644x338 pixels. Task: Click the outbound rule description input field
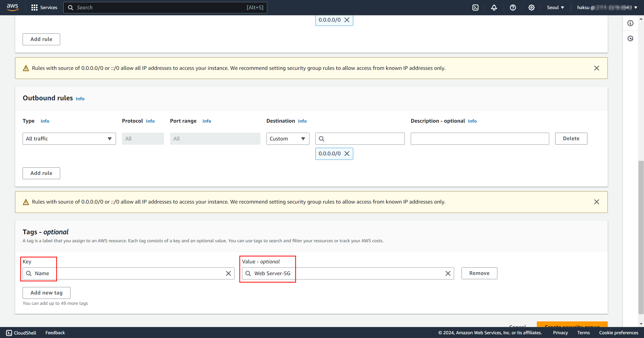[x=480, y=139]
